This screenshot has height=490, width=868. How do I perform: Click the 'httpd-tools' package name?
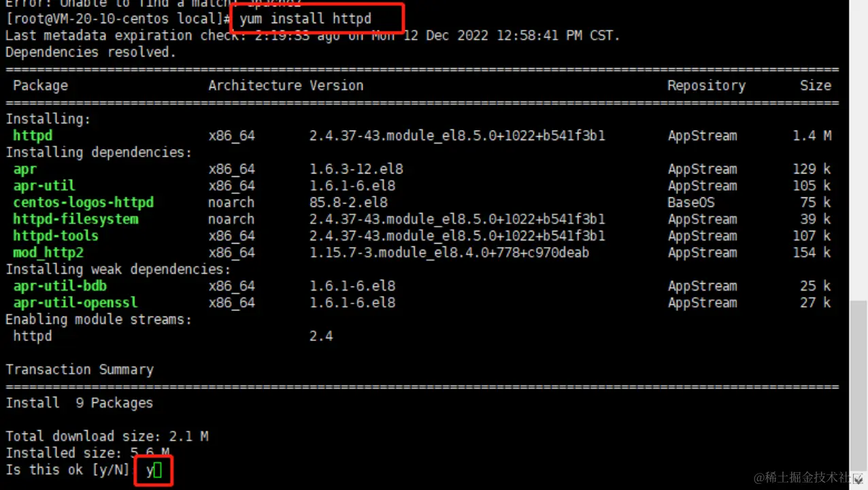tap(56, 236)
